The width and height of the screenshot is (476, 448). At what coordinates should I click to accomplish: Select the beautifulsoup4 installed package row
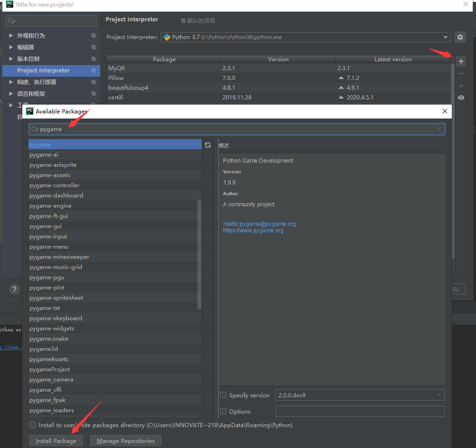279,87
